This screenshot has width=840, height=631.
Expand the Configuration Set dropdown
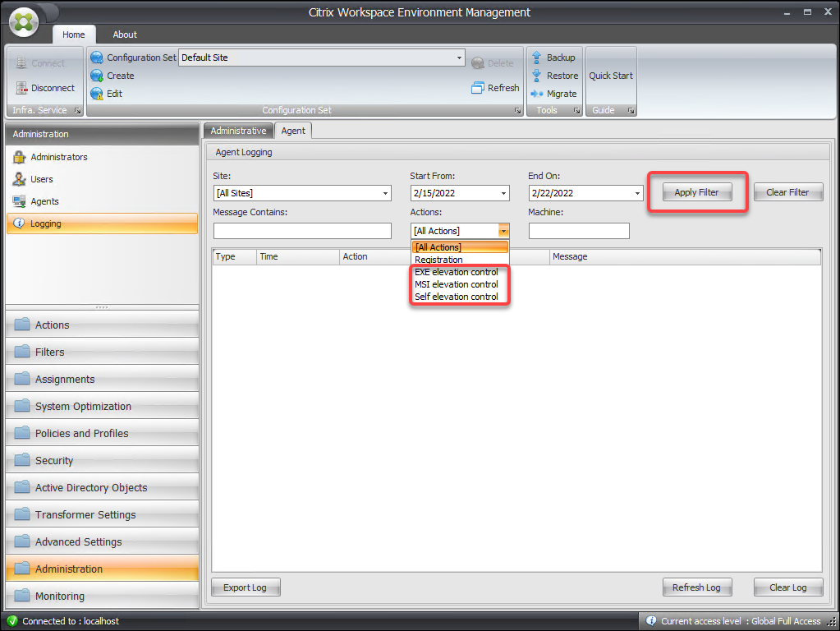460,58
